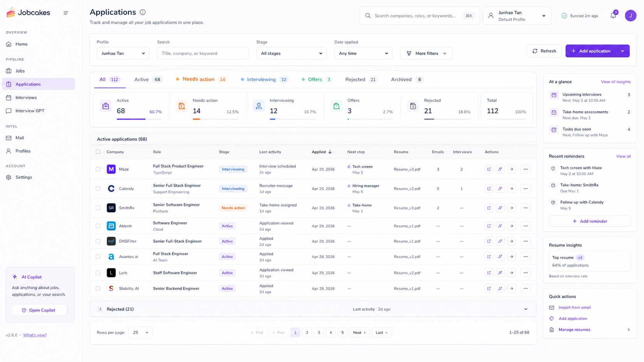Open more options for Abbott row
Screen dimensions: 644x362
click(x=525, y=226)
